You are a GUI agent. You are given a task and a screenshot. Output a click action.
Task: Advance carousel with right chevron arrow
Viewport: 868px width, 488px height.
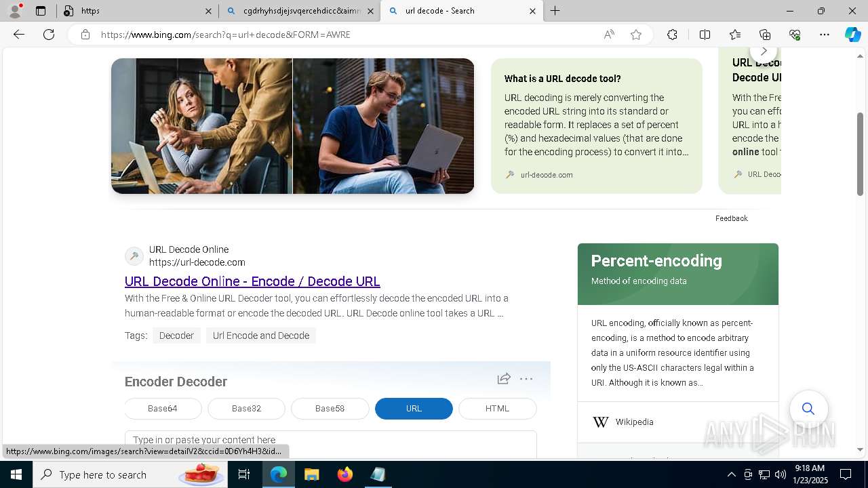tap(764, 52)
